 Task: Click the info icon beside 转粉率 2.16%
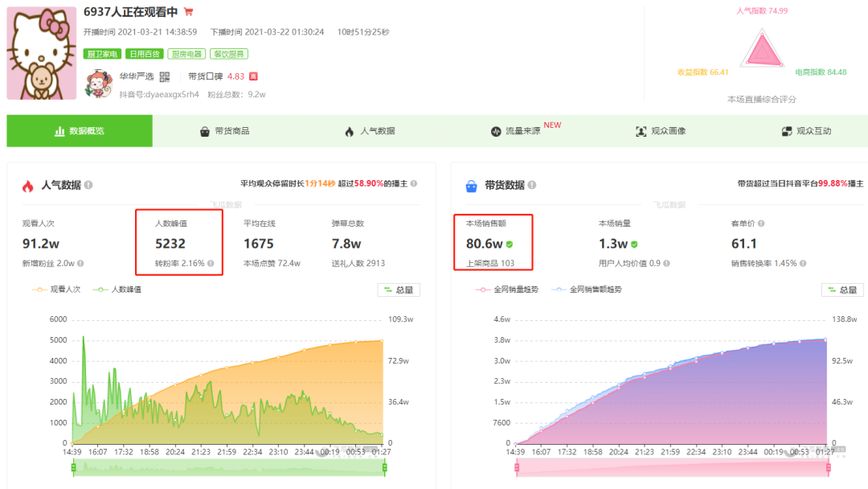(x=211, y=264)
